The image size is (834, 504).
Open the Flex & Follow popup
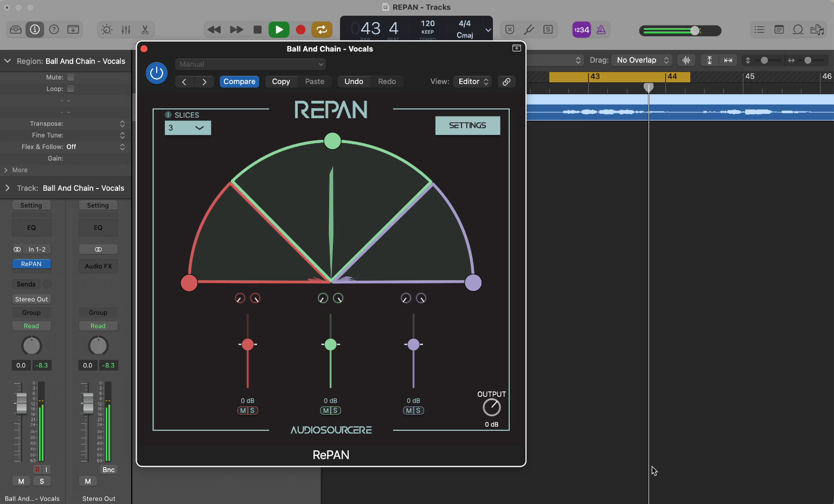pyautogui.click(x=122, y=147)
